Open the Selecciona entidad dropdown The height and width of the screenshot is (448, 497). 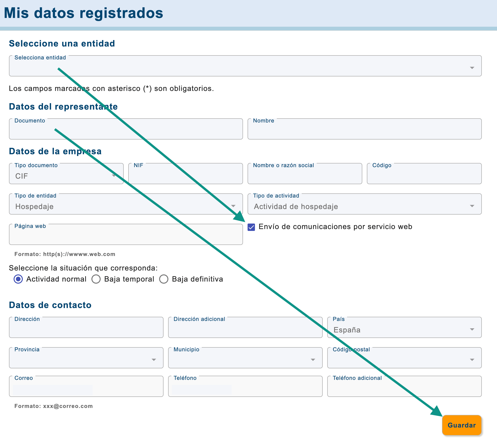pyautogui.click(x=245, y=66)
